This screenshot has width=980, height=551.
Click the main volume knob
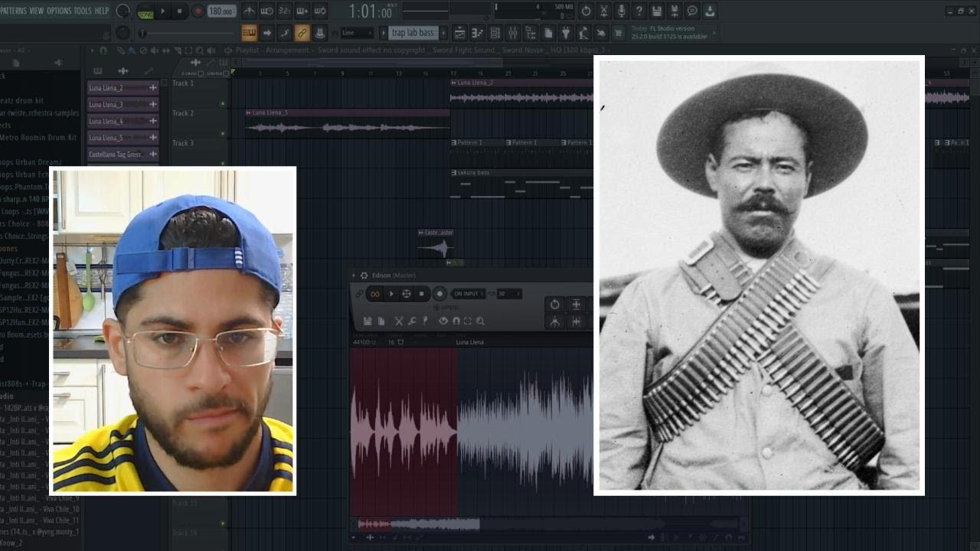(122, 11)
